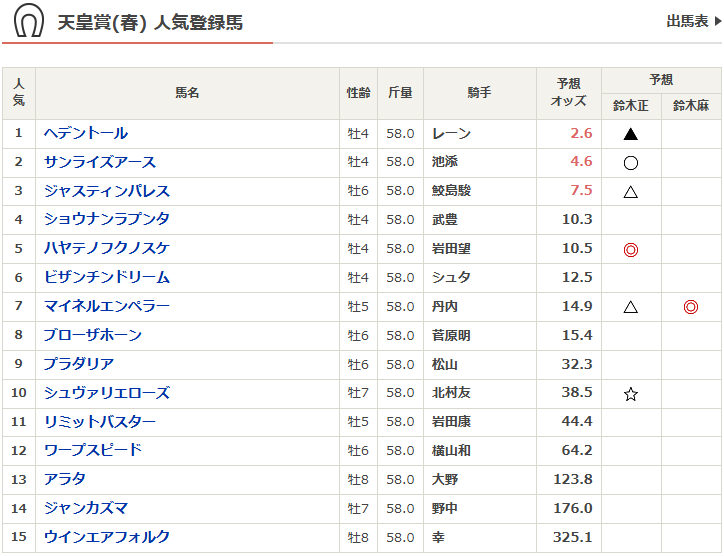Screen dimensions: 724x556
Task: Click the 騎手 column header
Action: 479,93
